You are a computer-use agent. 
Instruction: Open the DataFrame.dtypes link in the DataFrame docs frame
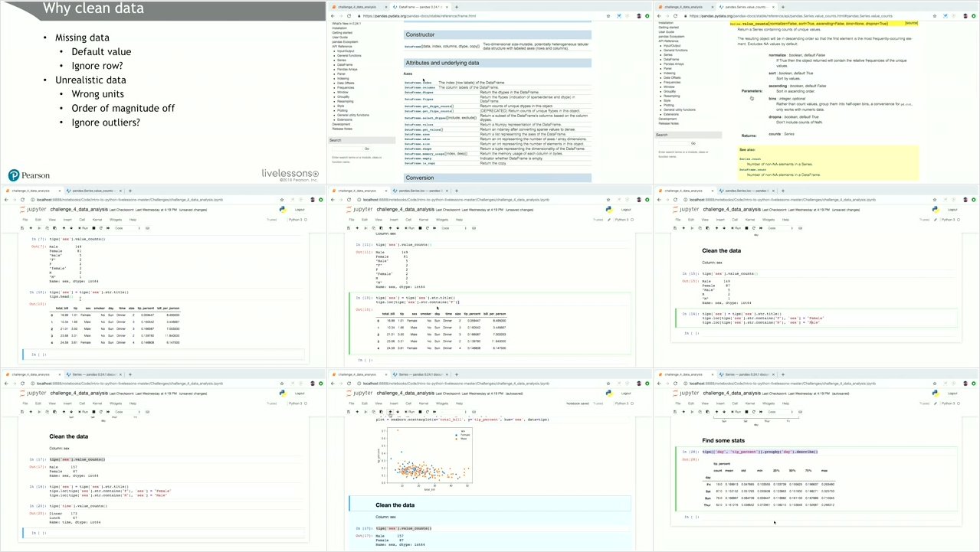click(419, 92)
